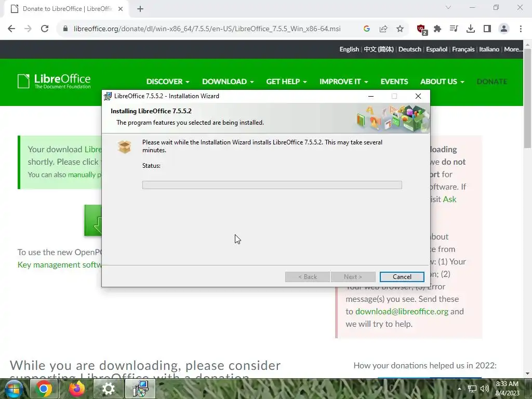Click scrollbar down arrow
The image size is (532, 399).
pos(527,374)
